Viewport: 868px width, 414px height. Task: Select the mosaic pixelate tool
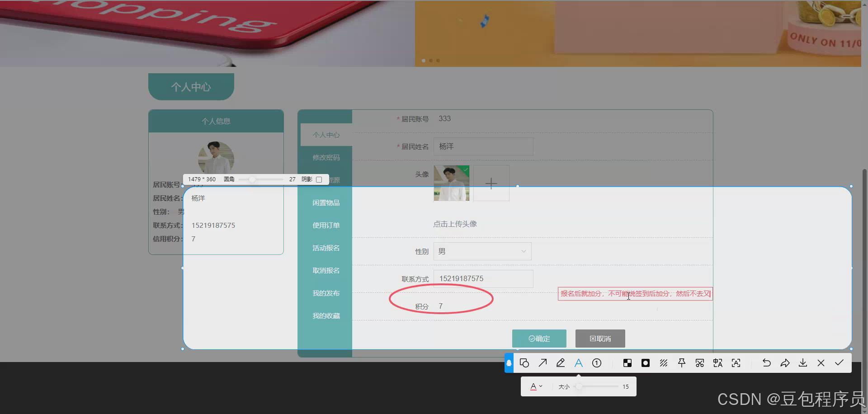[627, 363]
